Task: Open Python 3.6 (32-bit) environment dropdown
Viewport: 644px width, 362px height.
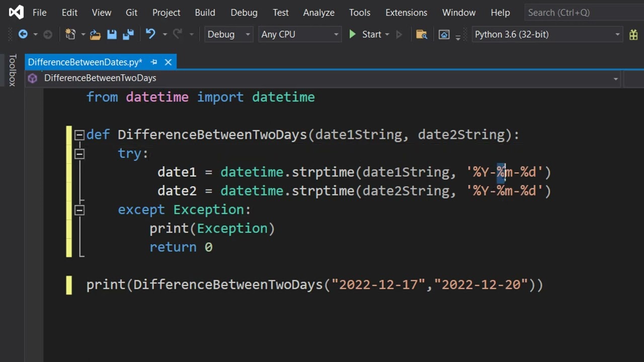Action: [547, 34]
